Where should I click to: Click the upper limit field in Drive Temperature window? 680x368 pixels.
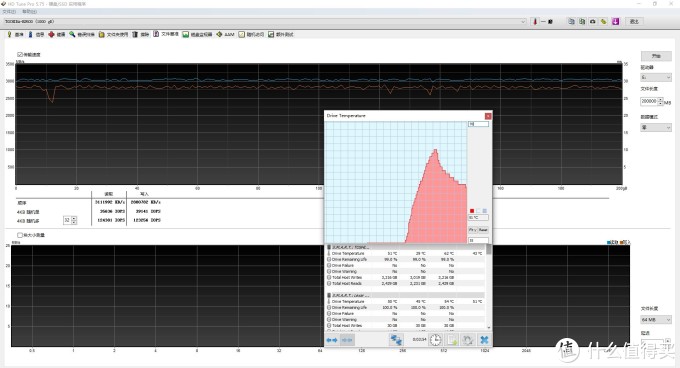tap(478, 124)
